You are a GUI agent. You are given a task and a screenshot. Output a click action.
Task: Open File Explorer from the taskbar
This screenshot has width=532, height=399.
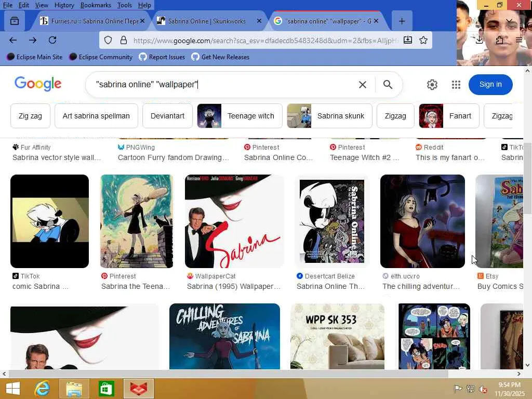tap(74, 389)
